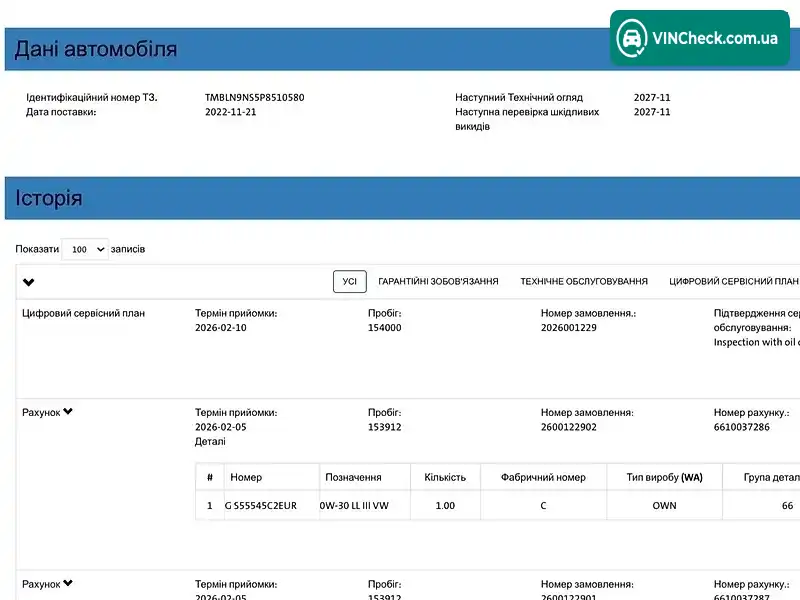Click the quantity cell 1.00

click(x=445, y=506)
